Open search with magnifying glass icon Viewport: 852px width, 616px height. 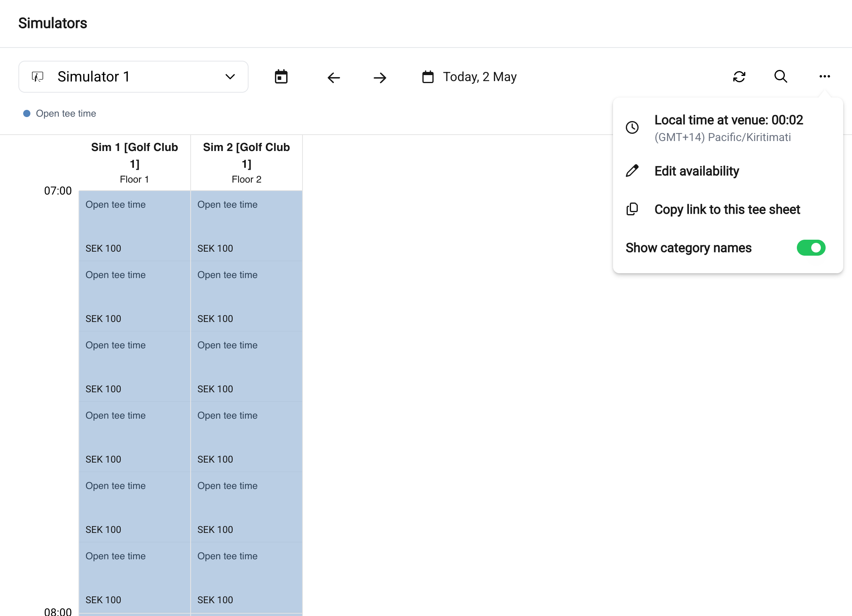tap(780, 76)
